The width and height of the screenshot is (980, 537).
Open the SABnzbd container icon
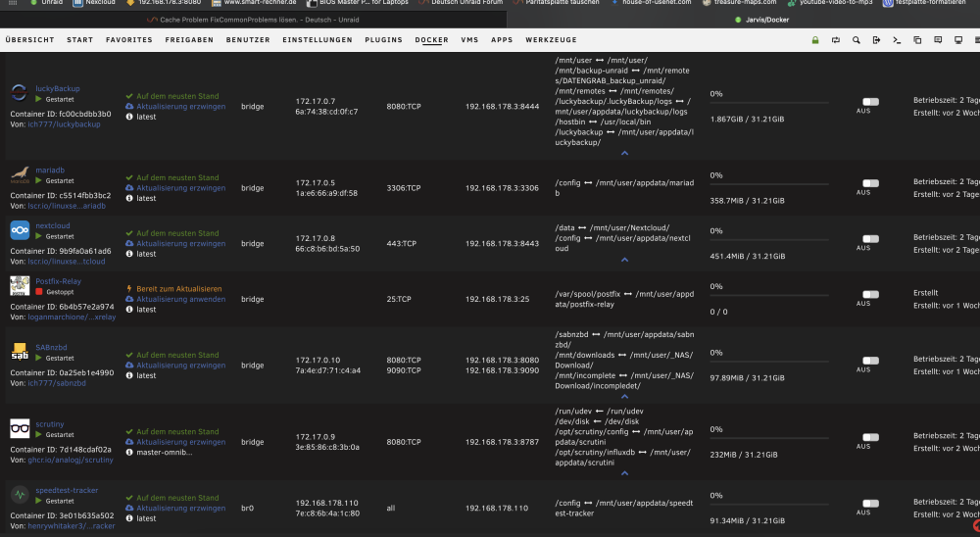[20, 352]
